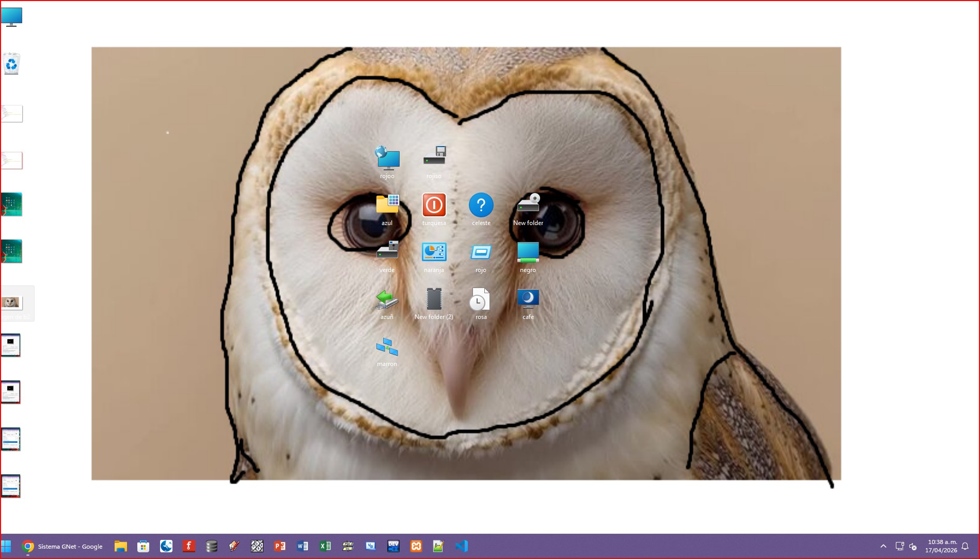Click the 'New folder (2)' chip icon
Image resolution: width=980 pixels, height=559 pixels.
434,299
